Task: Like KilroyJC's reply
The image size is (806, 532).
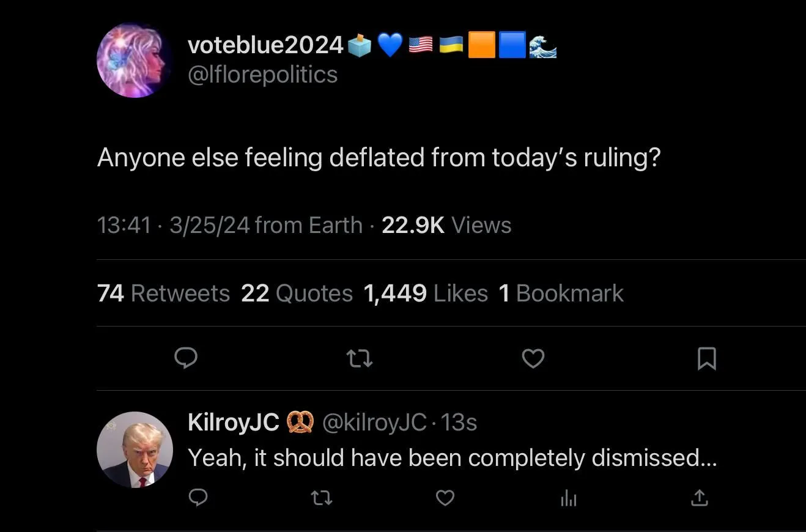Action: [x=445, y=498]
